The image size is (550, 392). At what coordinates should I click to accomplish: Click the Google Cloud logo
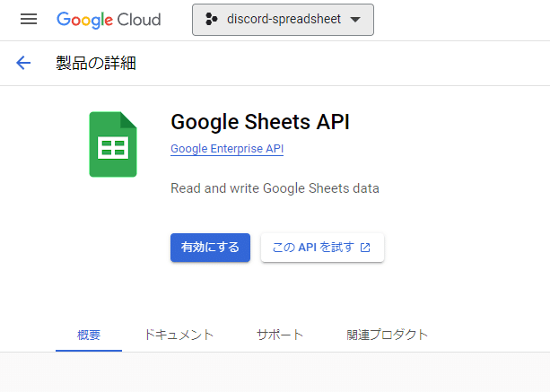pos(109,20)
